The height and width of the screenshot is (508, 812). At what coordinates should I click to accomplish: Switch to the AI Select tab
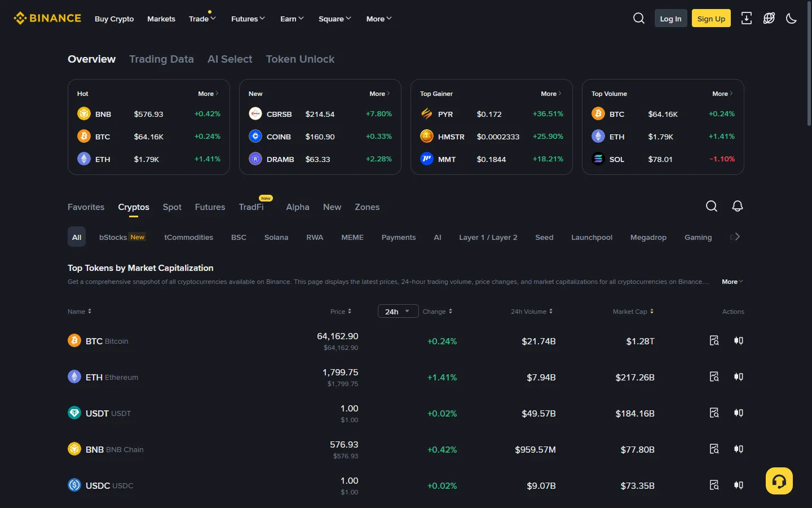[x=230, y=59]
